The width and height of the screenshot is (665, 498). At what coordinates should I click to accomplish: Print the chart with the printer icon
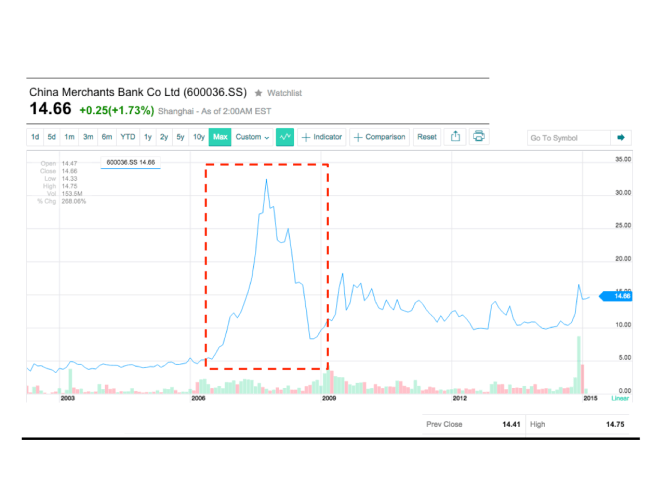click(479, 137)
